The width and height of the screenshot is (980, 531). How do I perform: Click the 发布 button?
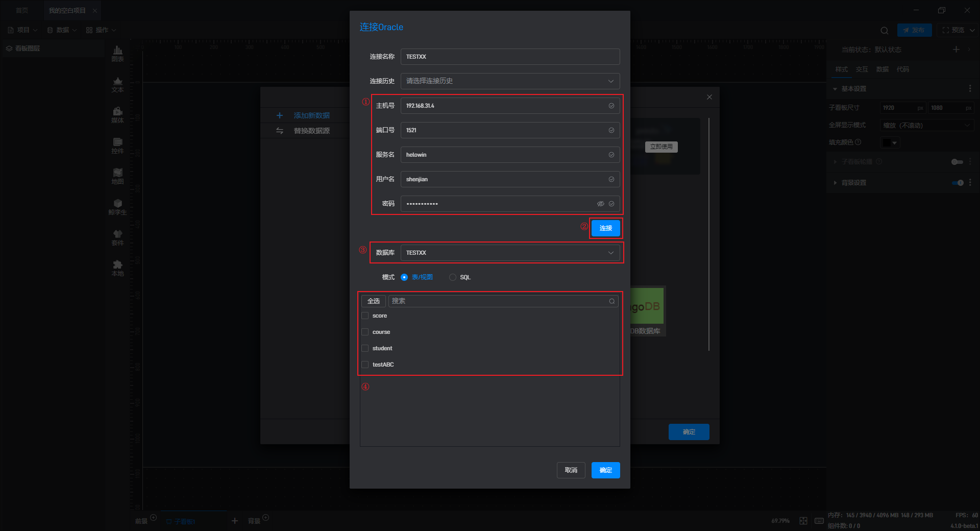[x=914, y=30]
